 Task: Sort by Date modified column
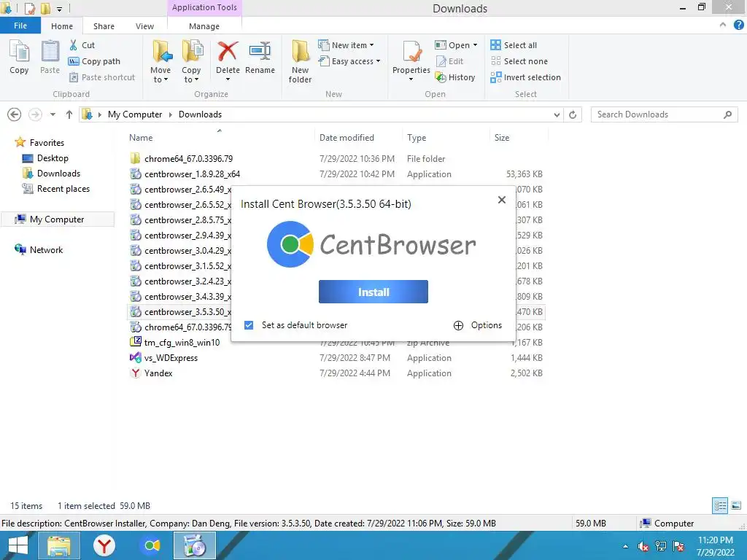(357, 138)
